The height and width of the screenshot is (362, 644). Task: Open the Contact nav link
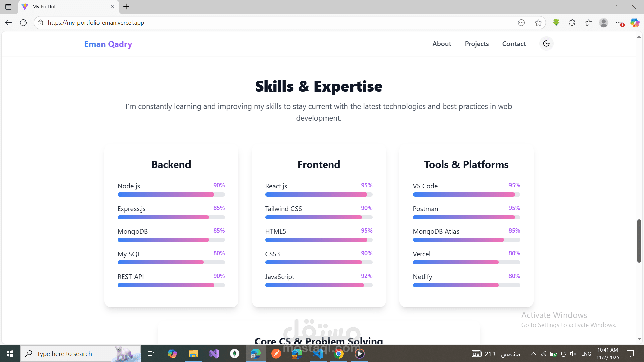[514, 44]
